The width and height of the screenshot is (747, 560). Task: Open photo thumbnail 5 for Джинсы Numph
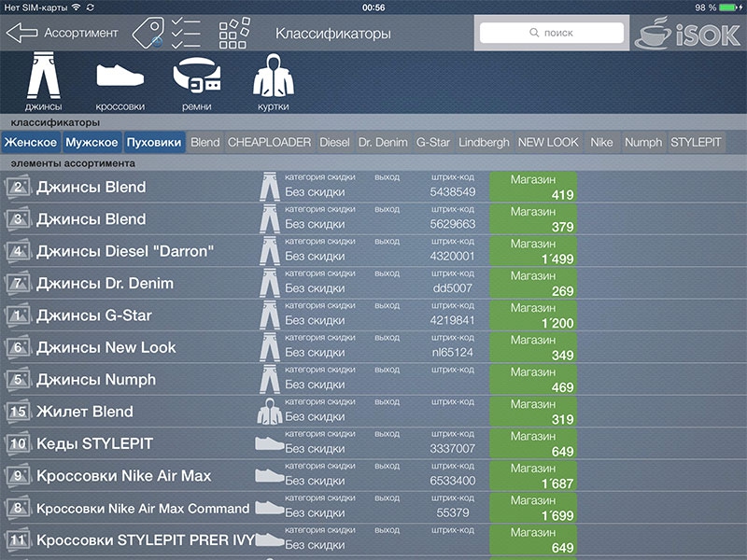click(x=18, y=380)
